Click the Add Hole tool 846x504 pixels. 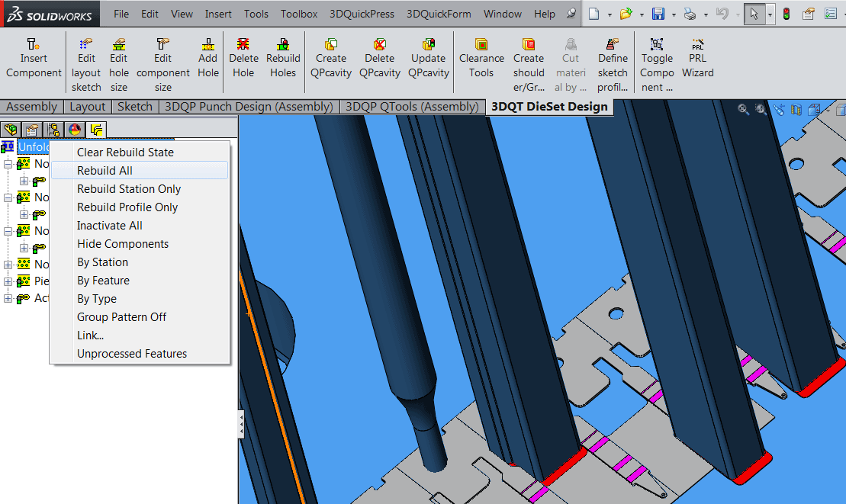207,58
